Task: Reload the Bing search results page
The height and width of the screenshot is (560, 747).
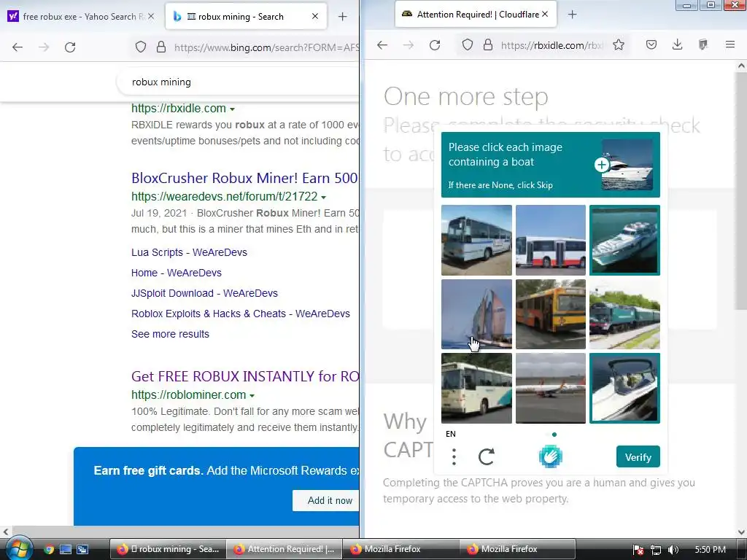Action: 70,47
